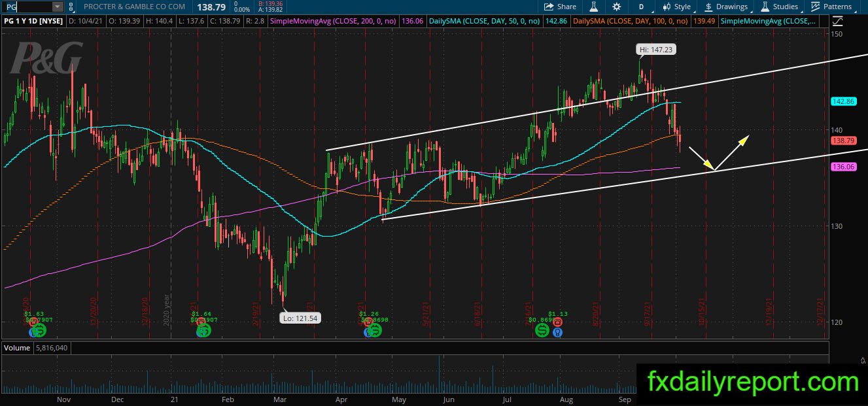The height and width of the screenshot is (406, 868).
Task: Click the 142.86 value after DailySMA 50 label
Action: point(555,22)
